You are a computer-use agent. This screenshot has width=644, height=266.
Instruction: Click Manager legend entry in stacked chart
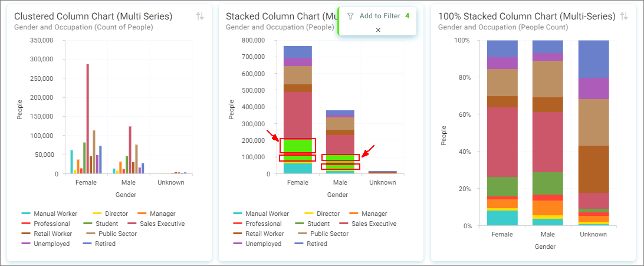(367, 214)
